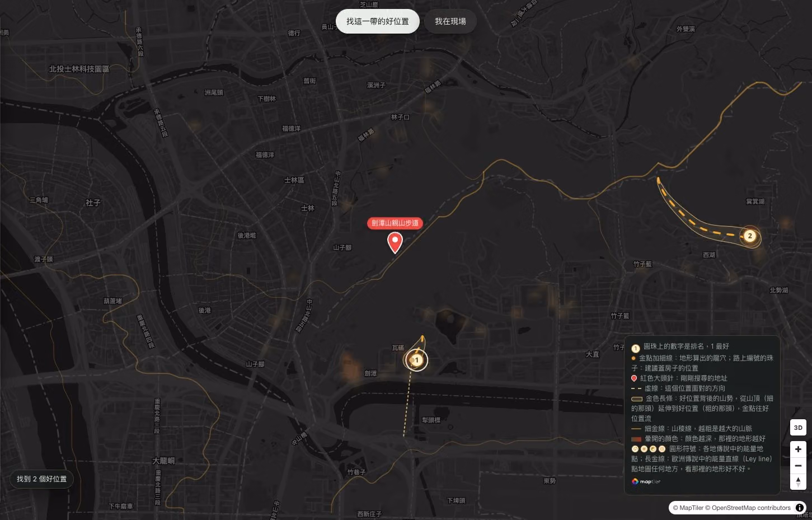Zoom in with the plus button

click(x=798, y=449)
